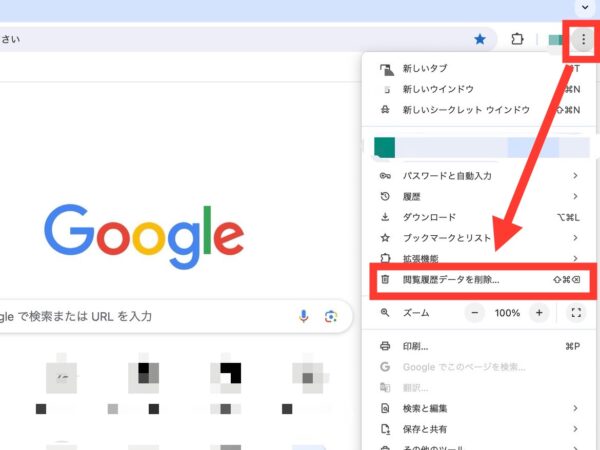Open ブックマークとリスト submenu
The height and width of the screenshot is (450, 600).
point(479,238)
